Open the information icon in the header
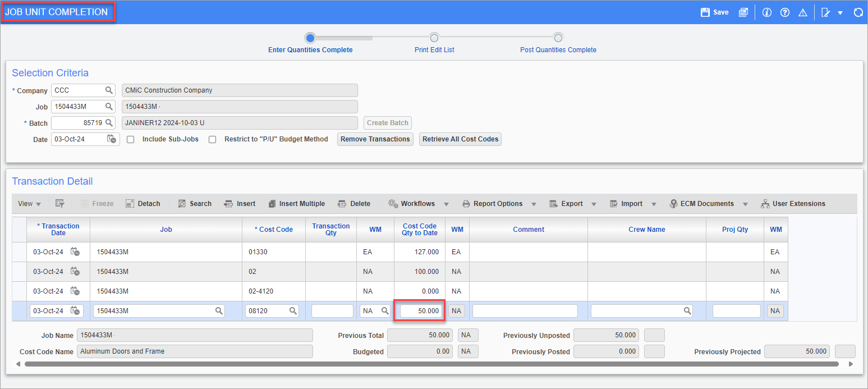Screen dimensions: 868x389 click(x=767, y=12)
